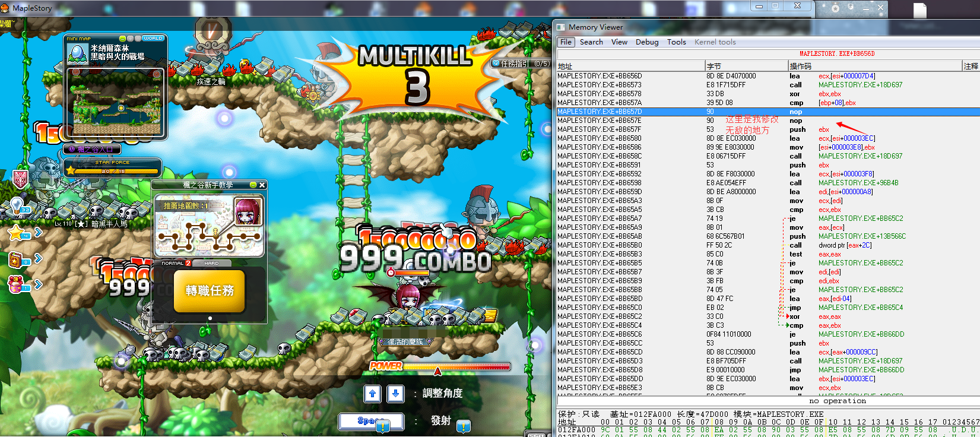Open the Tools menu in Memory Viewer
Viewport: 980px width, 437px height.
coord(676,42)
